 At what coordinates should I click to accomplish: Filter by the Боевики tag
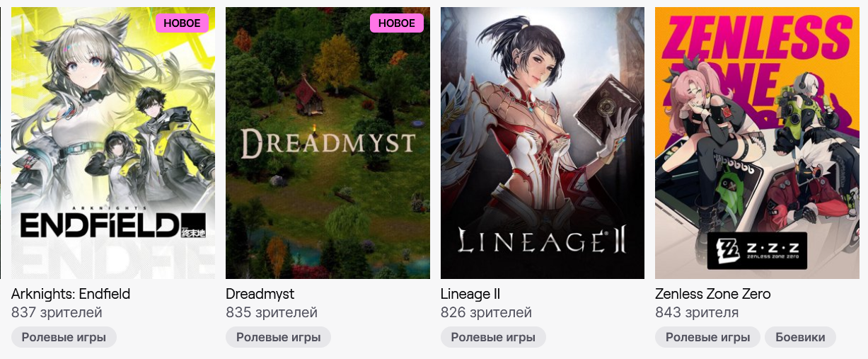(800, 337)
